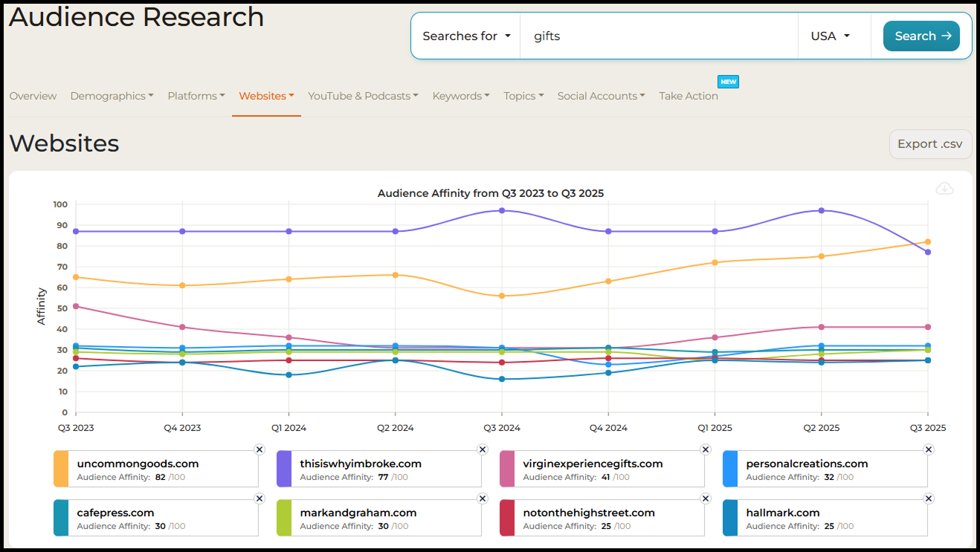Remove uncommongoods.com from the chart

[259, 449]
